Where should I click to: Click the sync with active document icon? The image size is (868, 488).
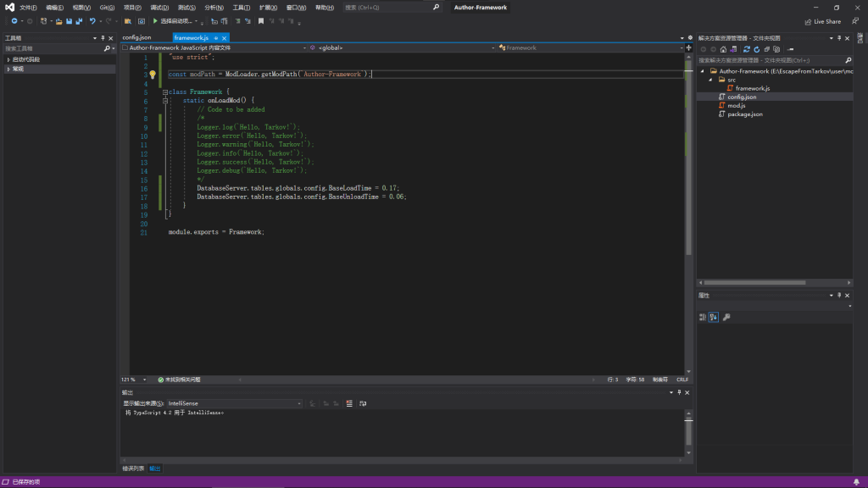(x=746, y=49)
